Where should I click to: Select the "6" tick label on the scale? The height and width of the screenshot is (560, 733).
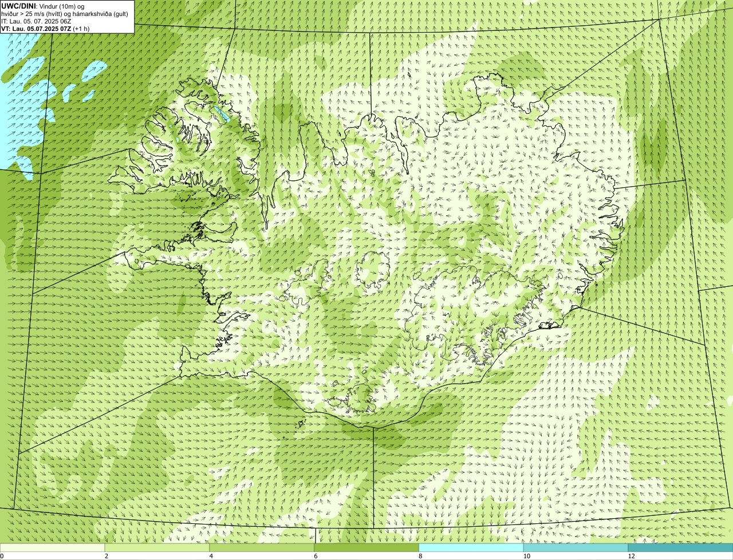316,556
